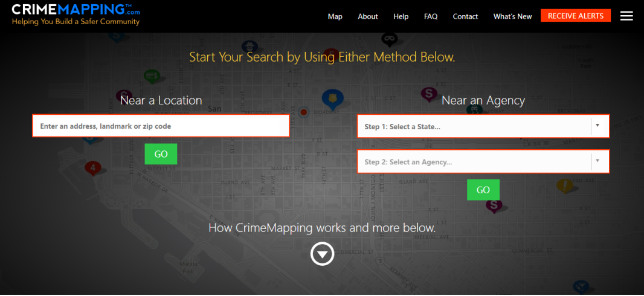644x296 pixels.
Task: Go to the Help page
Action: pos(401,16)
